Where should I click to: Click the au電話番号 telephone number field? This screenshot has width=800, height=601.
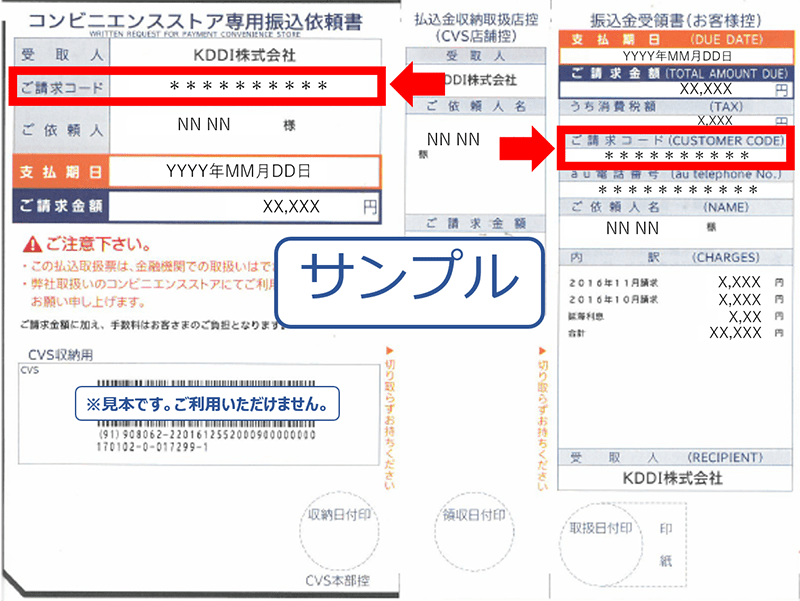click(676, 184)
